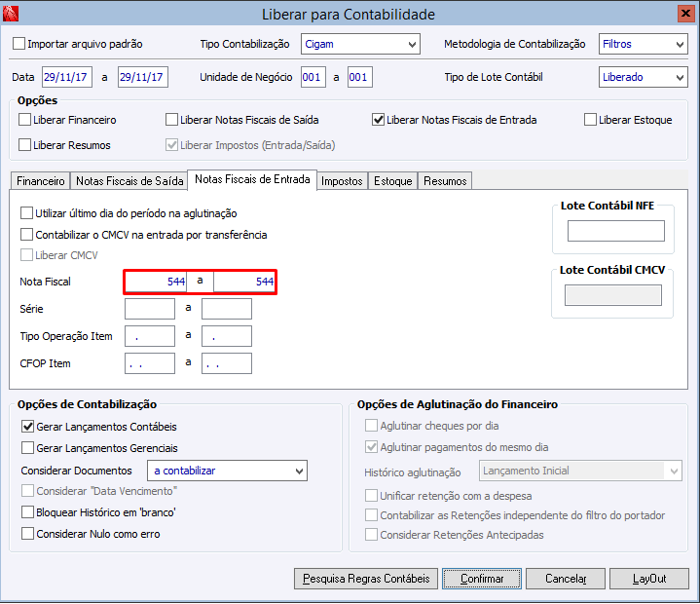The image size is (700, 604).
Task: Toggle Utilizar último dia do período na aglutinação
Action: click(x=27, y=213)
